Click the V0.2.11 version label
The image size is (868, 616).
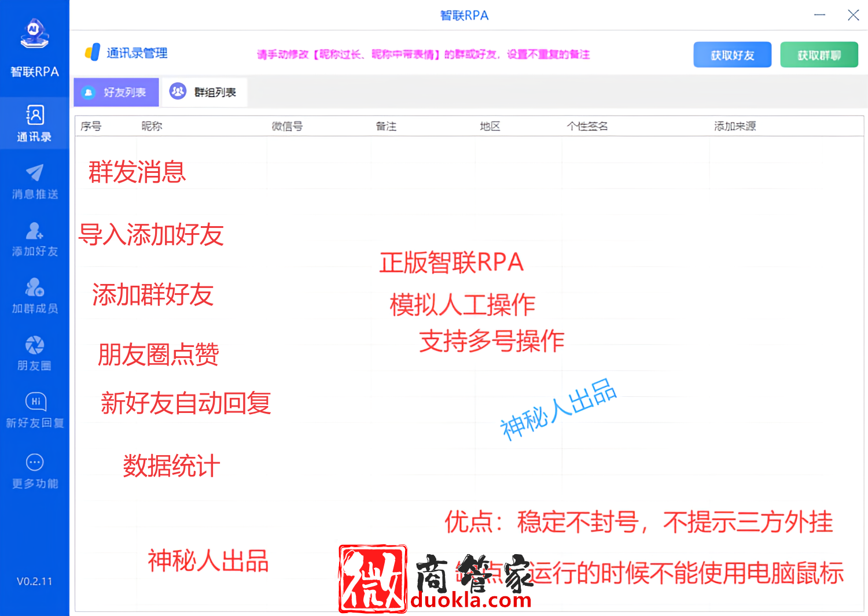tap(34, 581)
